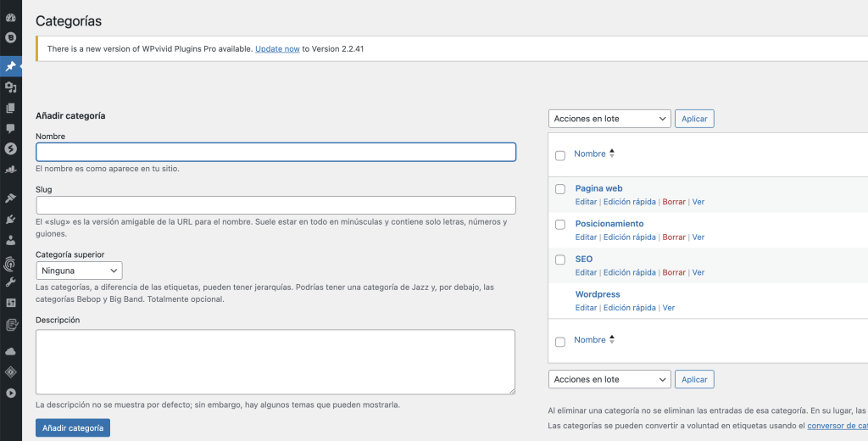
Task: Expand top Acciones en lote dropdown
Action: [x=609, y=119]
